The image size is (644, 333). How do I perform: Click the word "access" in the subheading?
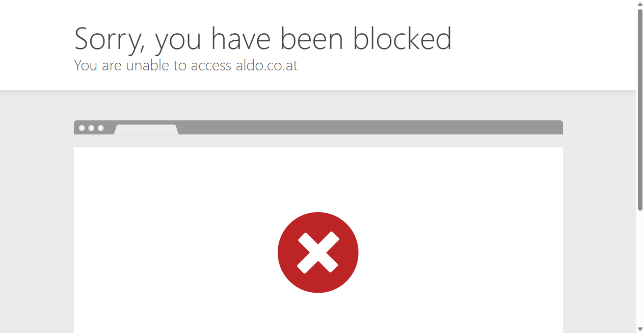tap(211, 66)
